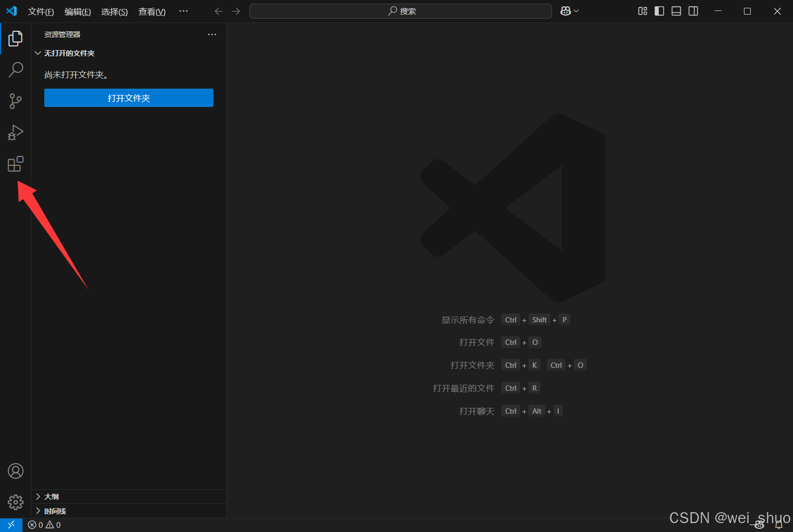Viewport: 793px width, 532px height.
Task: Click the 打开文件夹 button
Action: [x=129, y=98]
